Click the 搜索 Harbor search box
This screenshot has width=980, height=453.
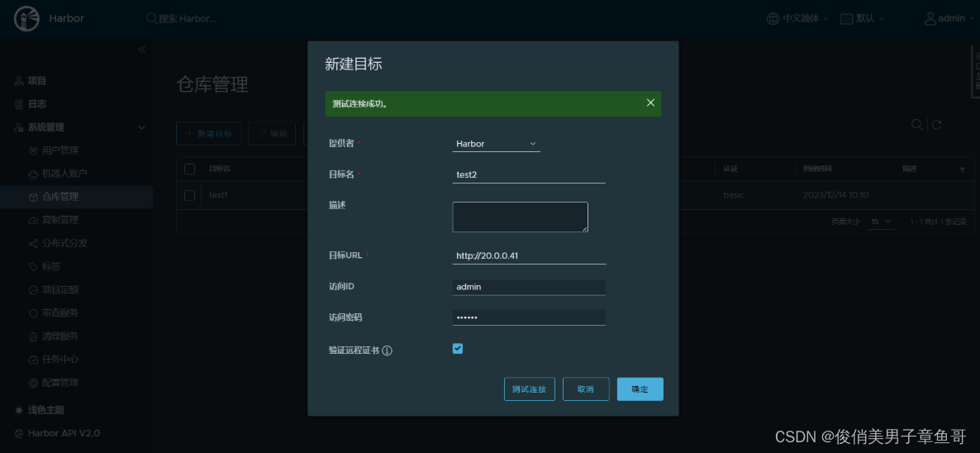click(x=188, y=19)
